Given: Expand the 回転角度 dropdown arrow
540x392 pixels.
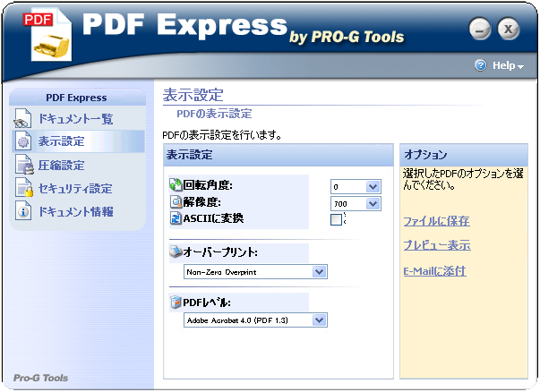Looking at the screenshot, I should 373,187.
